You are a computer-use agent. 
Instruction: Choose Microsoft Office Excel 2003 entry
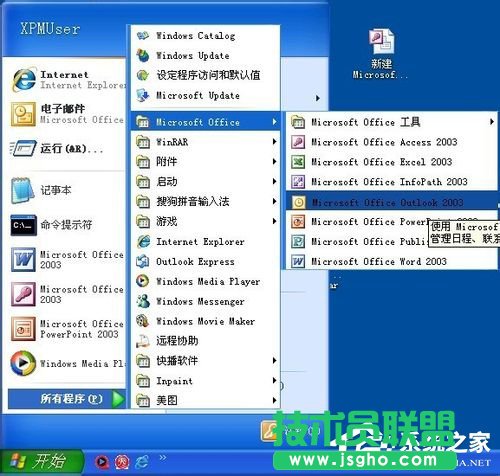pyautogui.click(x=392, y=162)
